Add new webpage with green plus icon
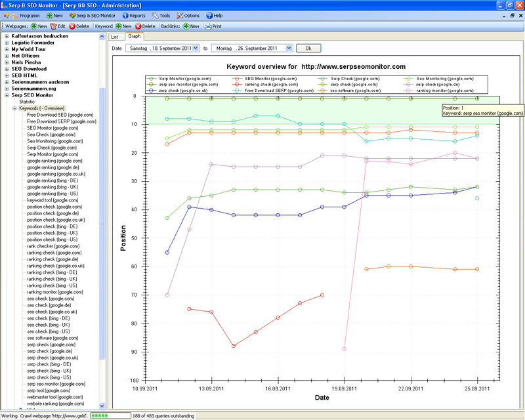 coord(39,26)
